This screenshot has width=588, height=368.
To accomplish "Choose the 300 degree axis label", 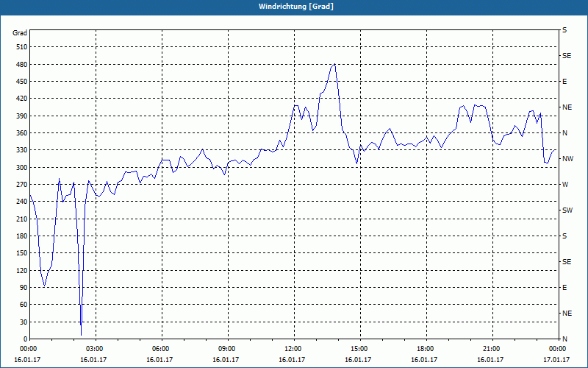I will tap(22, 168).
